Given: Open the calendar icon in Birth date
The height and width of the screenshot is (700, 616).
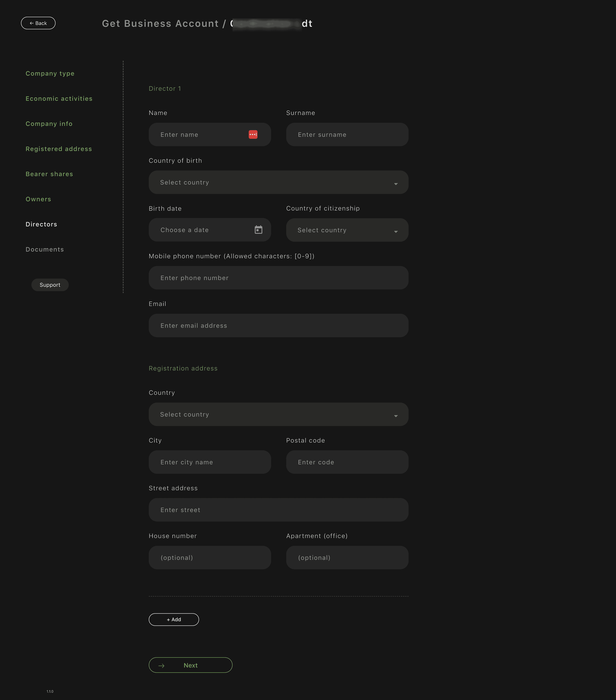Looking at the screenshot, I should [x=258, y=230].
